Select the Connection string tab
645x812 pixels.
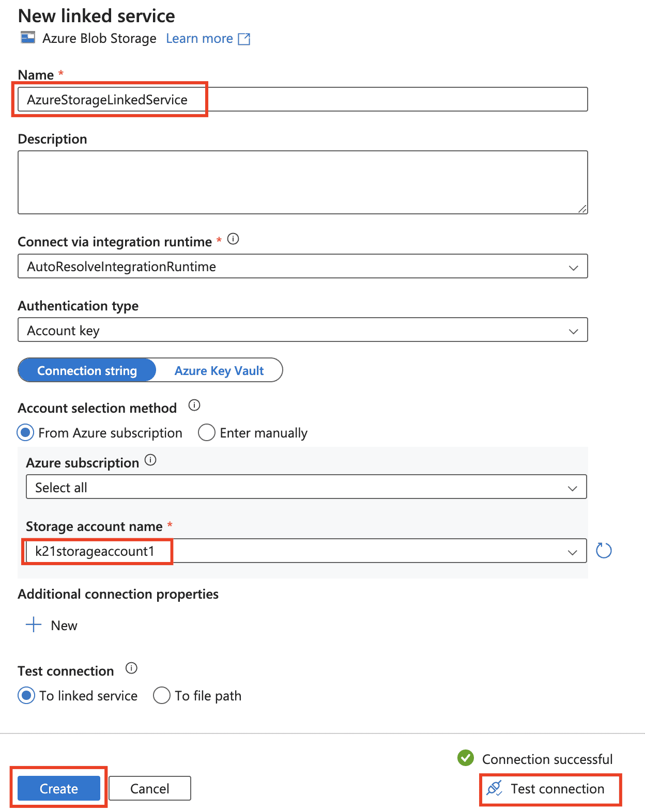[87, 370]
